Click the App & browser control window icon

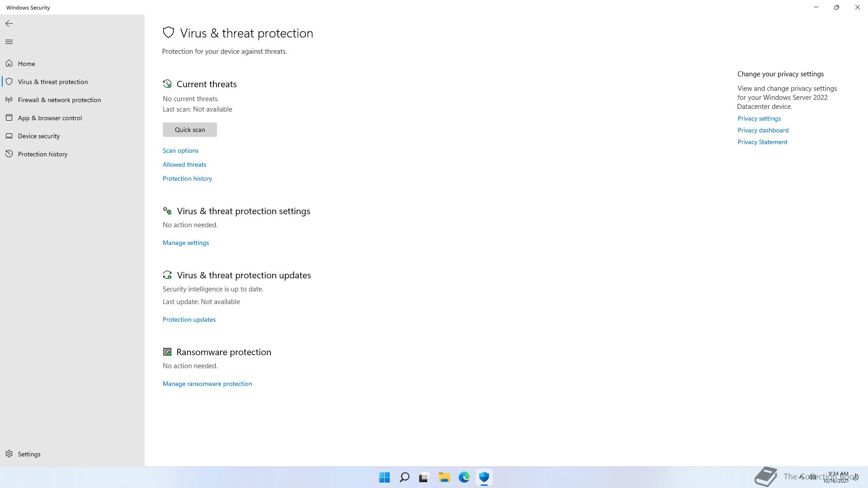(9, 117)
